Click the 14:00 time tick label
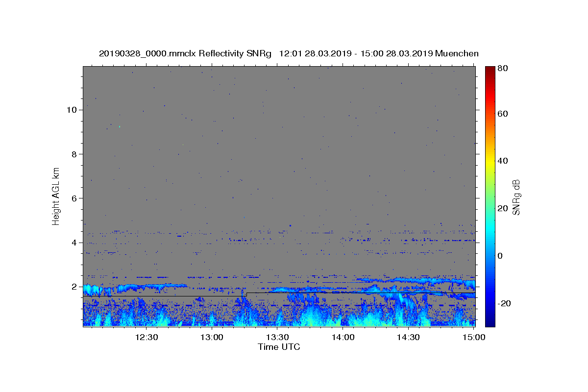Screen dimensions: 588x392 (343, 338)
